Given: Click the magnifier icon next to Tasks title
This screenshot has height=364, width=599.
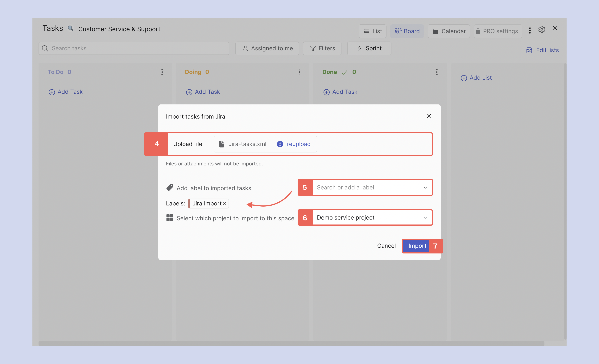Looking at the screenshot, I should click(70, 28).
